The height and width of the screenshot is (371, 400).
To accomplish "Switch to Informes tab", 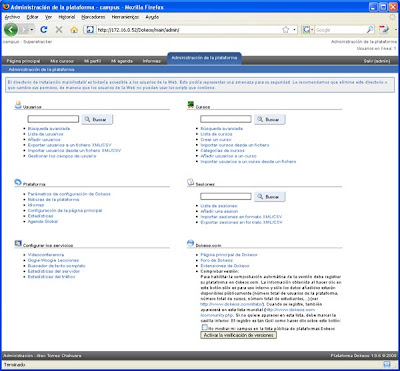I will (152, 61).
